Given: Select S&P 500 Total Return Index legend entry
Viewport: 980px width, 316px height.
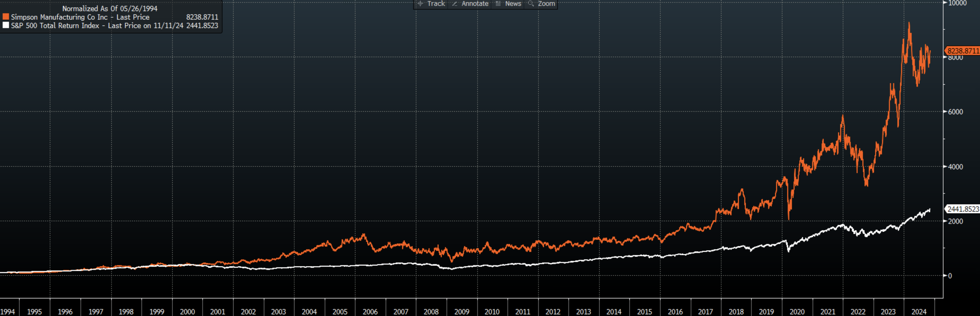Looking at the screenshot, I should pyautogui.click(x=97, y=25).
